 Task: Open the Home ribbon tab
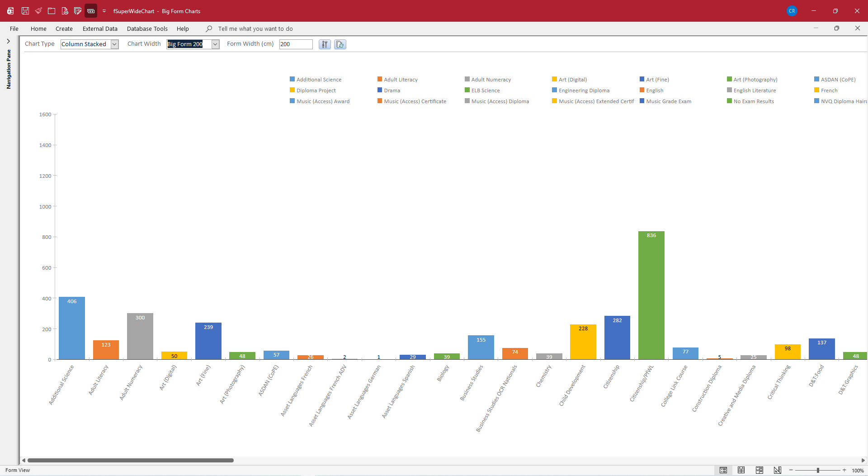38,29
